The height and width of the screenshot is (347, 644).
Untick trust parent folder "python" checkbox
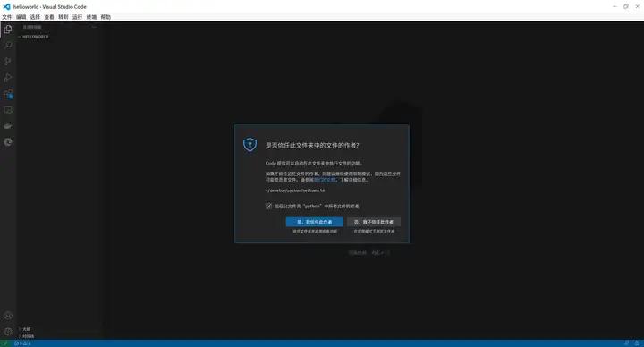[268, 207]
